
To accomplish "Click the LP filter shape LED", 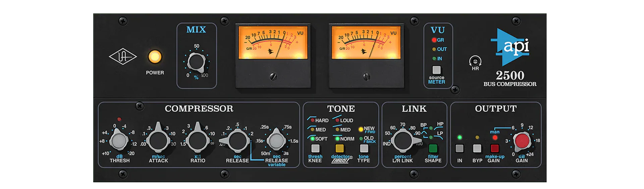I will [x=431, y=137].
